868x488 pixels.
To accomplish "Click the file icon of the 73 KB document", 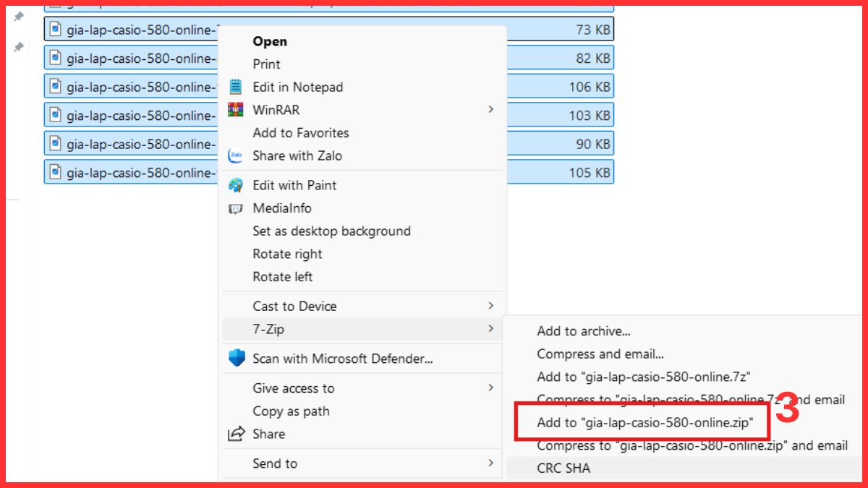I will tap(55, 30).
